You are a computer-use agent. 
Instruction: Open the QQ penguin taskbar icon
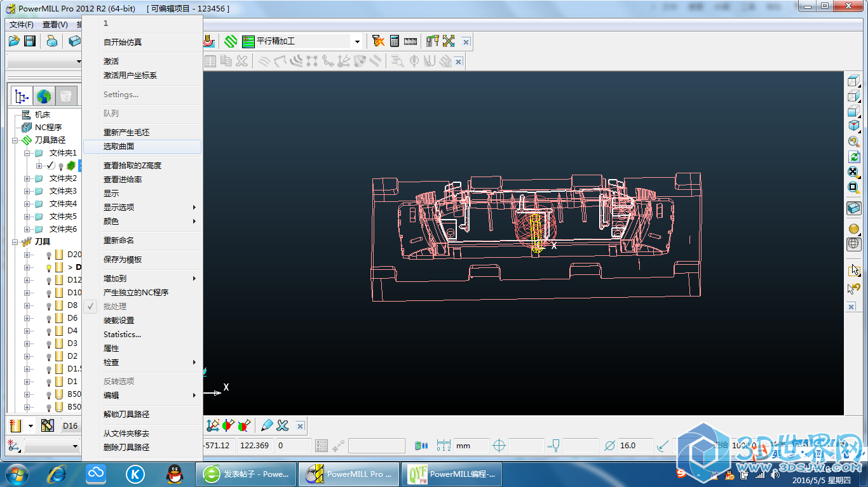[x=173, y=474]
